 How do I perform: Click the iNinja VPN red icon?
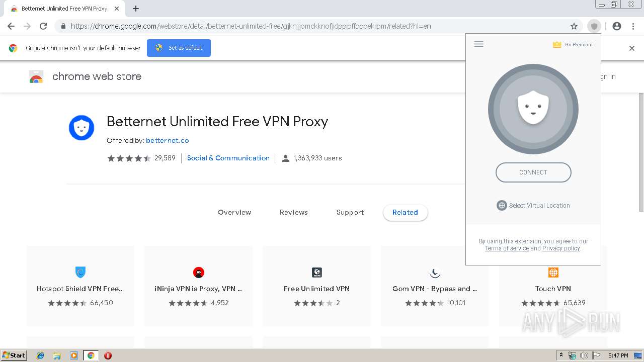click(199, 273)
